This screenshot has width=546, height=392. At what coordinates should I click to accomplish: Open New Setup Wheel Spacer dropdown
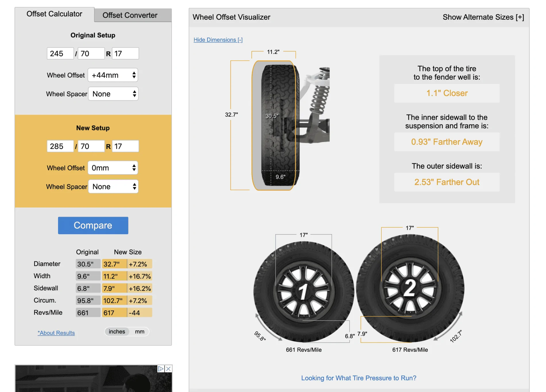[x=113, y=187]
